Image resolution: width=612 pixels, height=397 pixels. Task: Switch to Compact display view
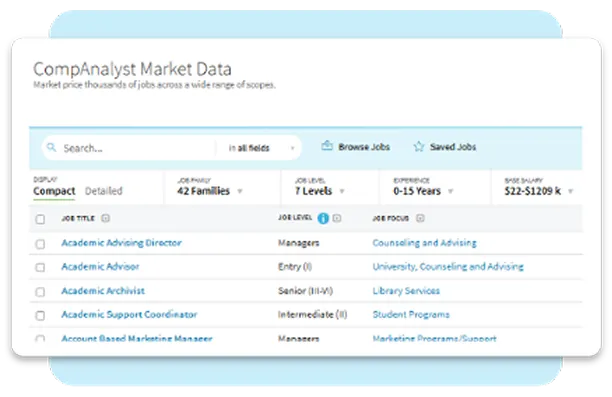[x=54, y=191]
